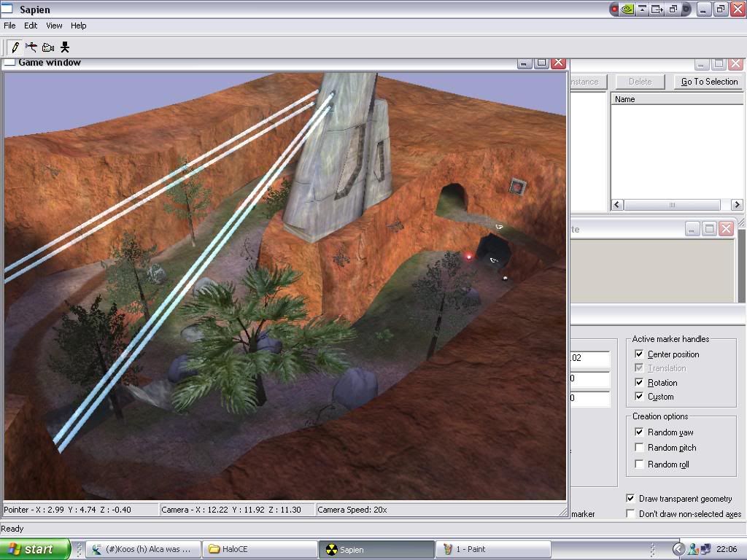Click the Sapien title bar app icon
Screen dimensions: 747x560
coord(7,9)
